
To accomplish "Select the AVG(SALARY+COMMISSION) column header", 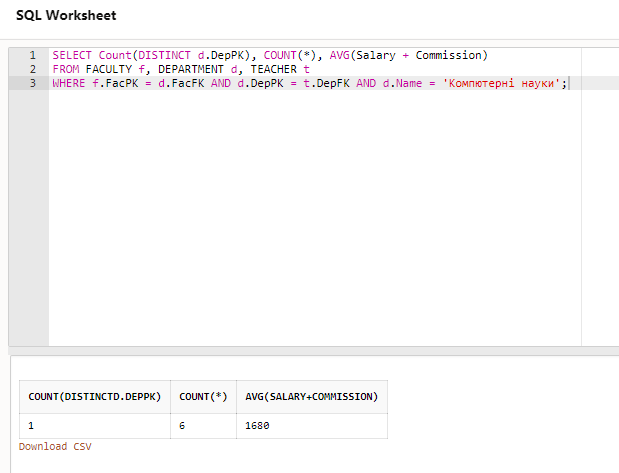I will click(x=311, y=397).
